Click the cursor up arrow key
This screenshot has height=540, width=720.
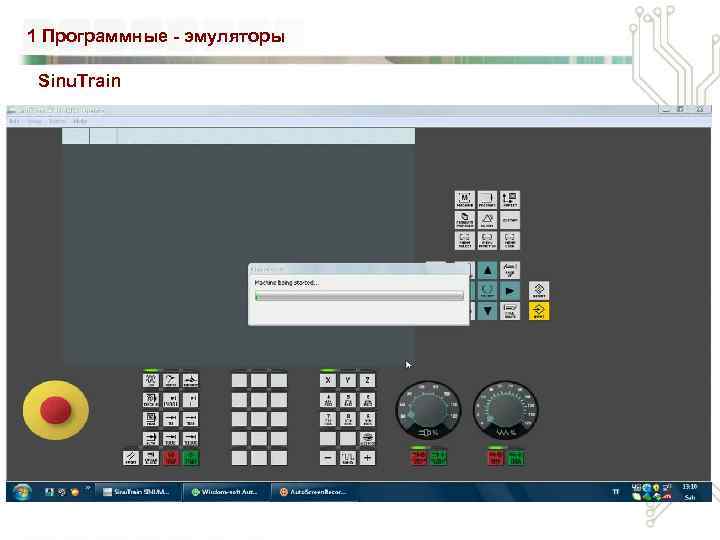pyautogui.click(x=487, y=270)
